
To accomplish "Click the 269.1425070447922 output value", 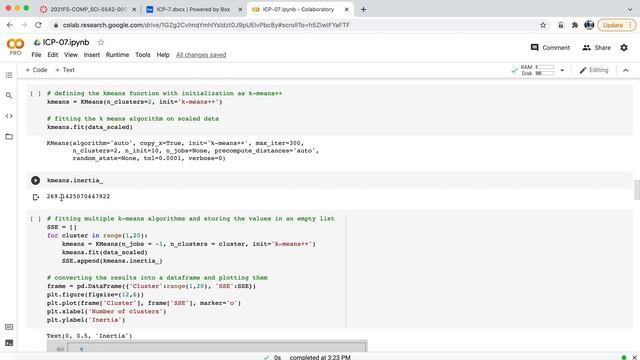I will coord(78,196).
